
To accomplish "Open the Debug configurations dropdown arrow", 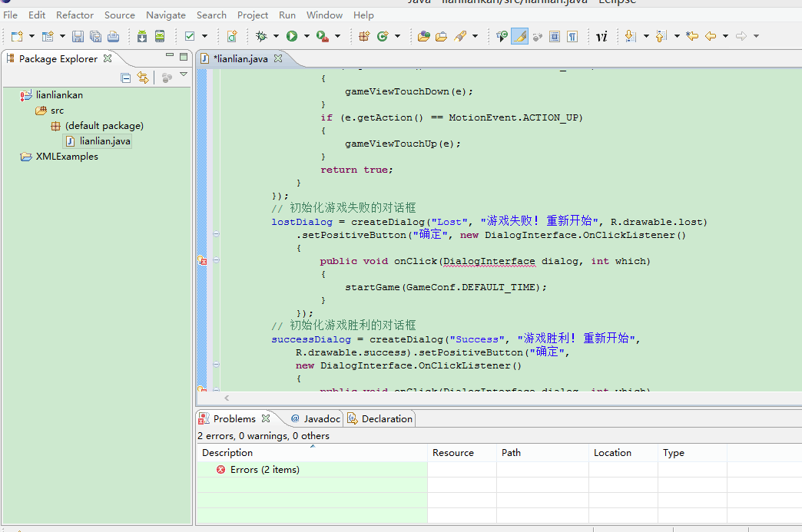I will point(277,36).
